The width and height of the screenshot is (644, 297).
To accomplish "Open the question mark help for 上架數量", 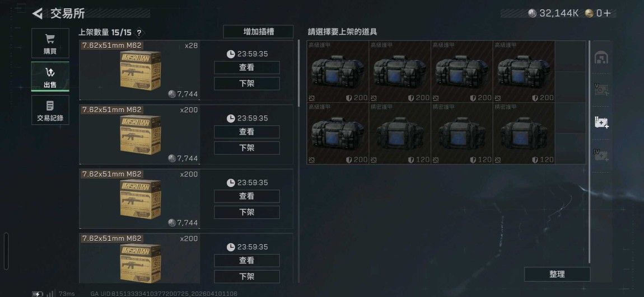I will coord(139,32).
